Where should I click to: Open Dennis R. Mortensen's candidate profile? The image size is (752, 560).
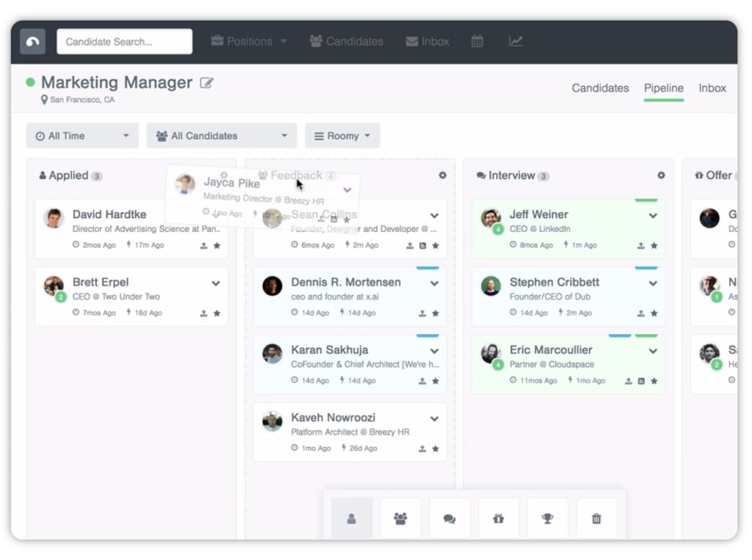(346, 282)
